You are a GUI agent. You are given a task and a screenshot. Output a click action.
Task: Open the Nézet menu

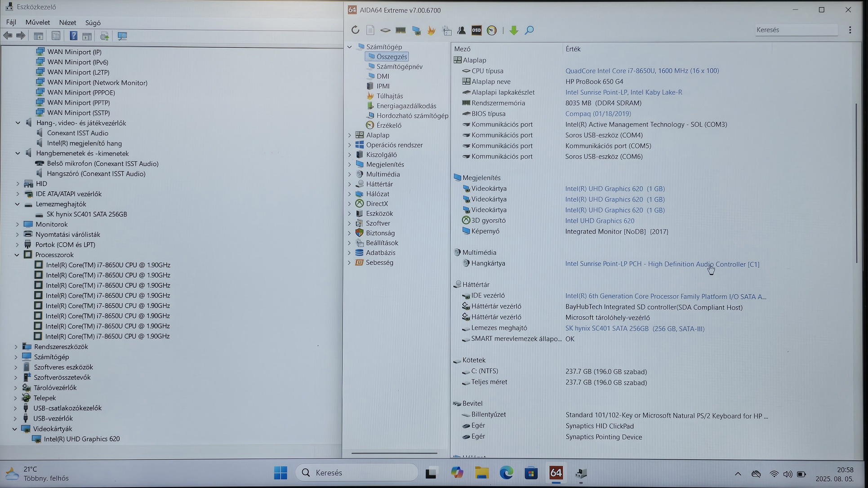(67, 22)
